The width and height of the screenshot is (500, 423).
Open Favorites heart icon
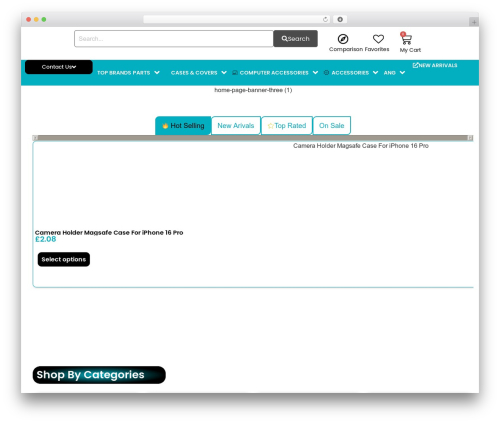coord(378,39)
